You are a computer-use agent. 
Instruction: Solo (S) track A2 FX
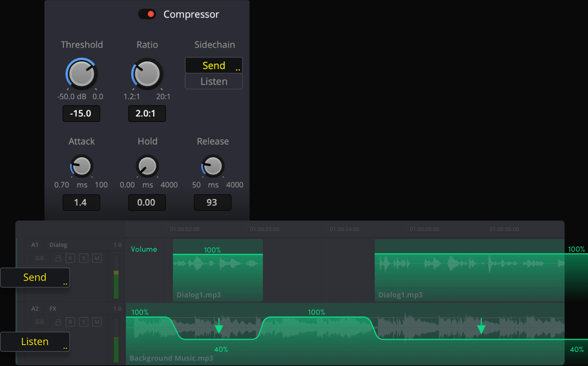click(84, 322)
